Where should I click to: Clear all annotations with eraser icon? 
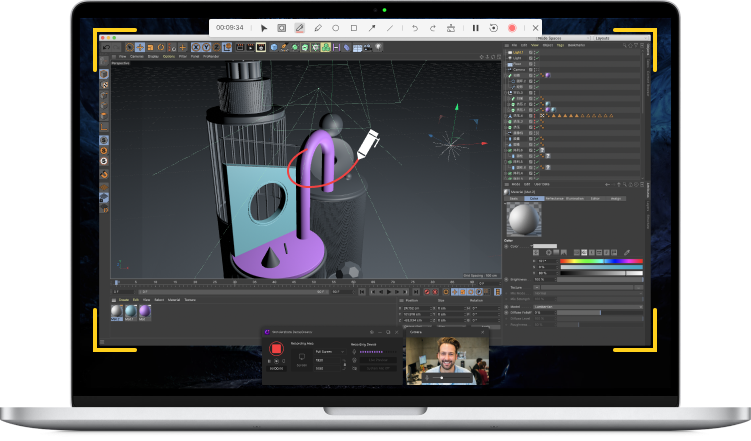click(x=451, y=28)
